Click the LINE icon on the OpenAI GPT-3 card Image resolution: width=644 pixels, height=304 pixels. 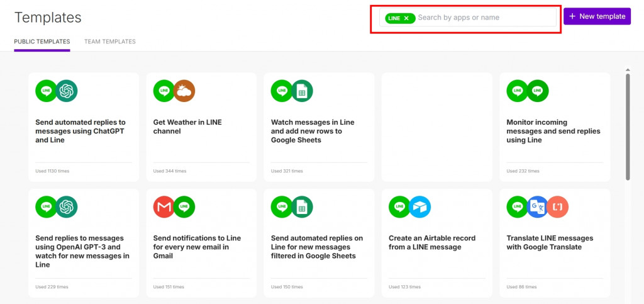tap(46, 206)
